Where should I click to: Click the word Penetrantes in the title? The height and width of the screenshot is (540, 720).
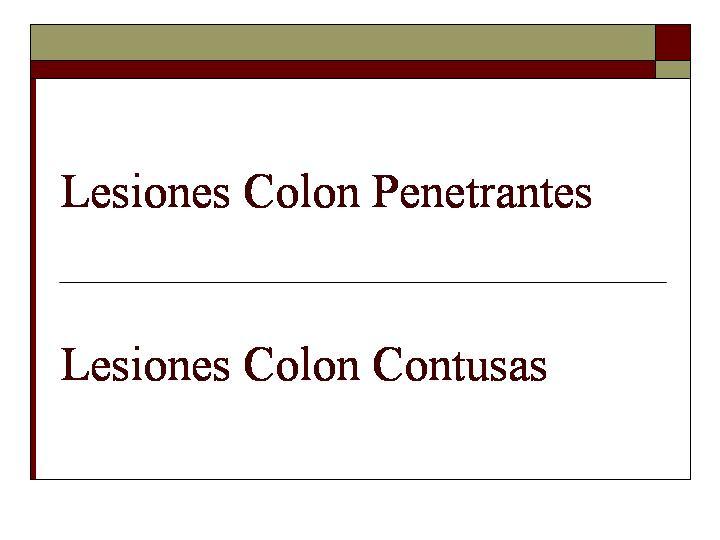click(x=482, y=192)
